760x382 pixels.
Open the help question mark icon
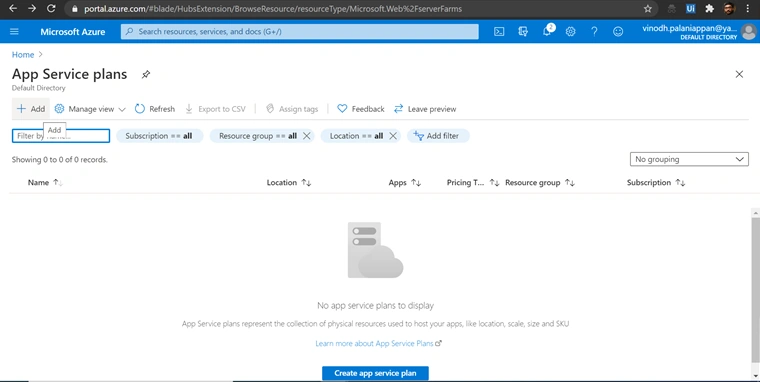pyautogui.click(x=594, y=32)
